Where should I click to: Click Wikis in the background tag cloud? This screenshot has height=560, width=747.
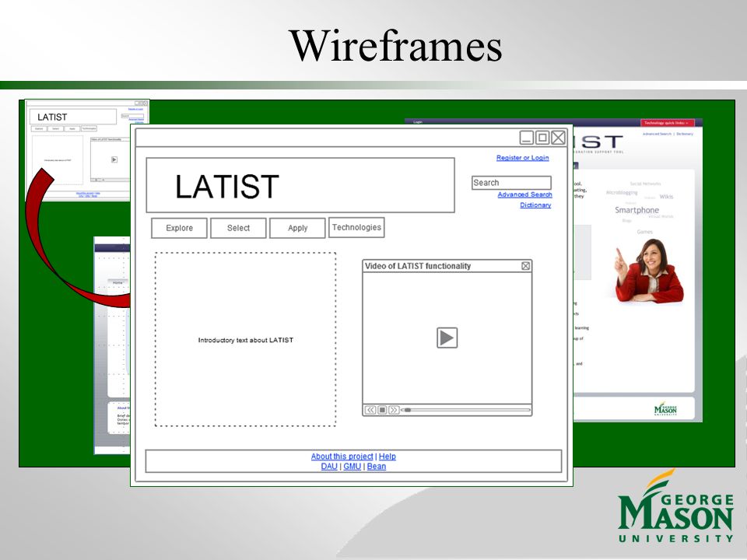click(667, 197)
